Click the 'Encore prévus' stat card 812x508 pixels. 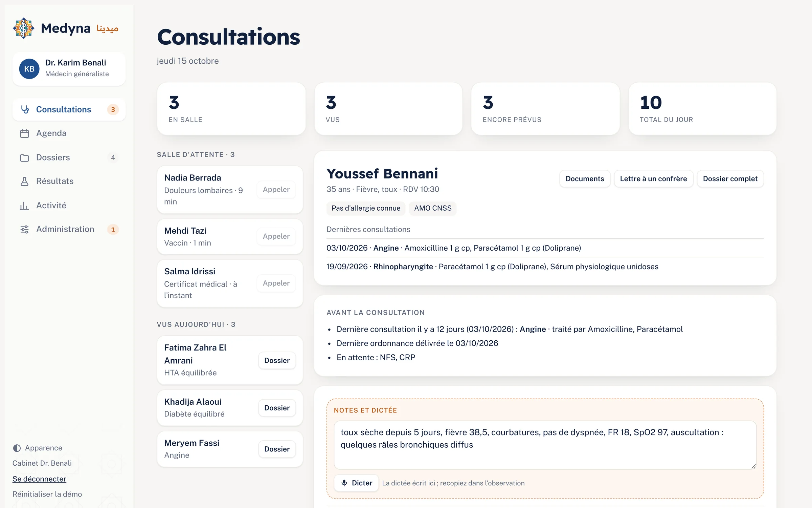(x=545, y=109)
